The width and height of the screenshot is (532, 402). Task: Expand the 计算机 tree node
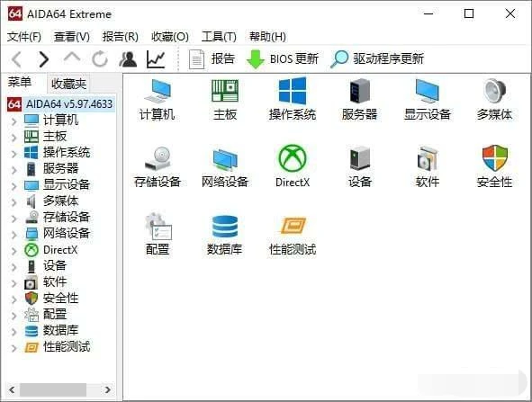coord(14,121)
